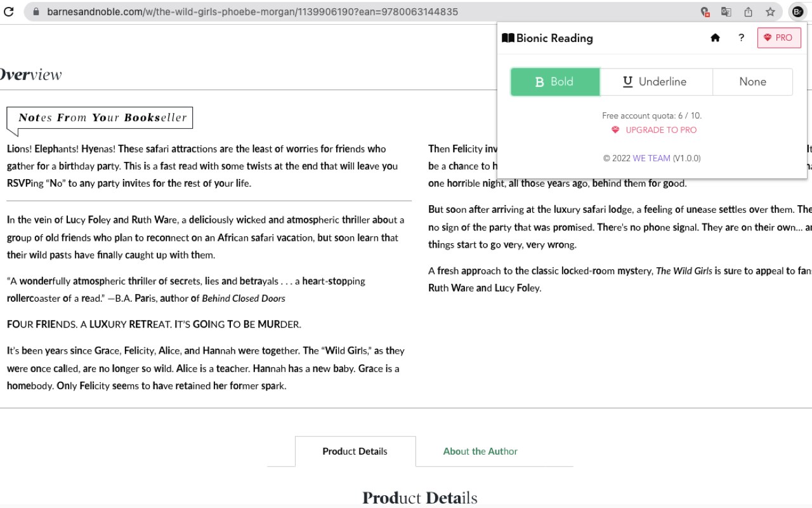The image size is (812, 508).
Task: Choose None to disable bionic formatting
Action: (x=752, y=82)
